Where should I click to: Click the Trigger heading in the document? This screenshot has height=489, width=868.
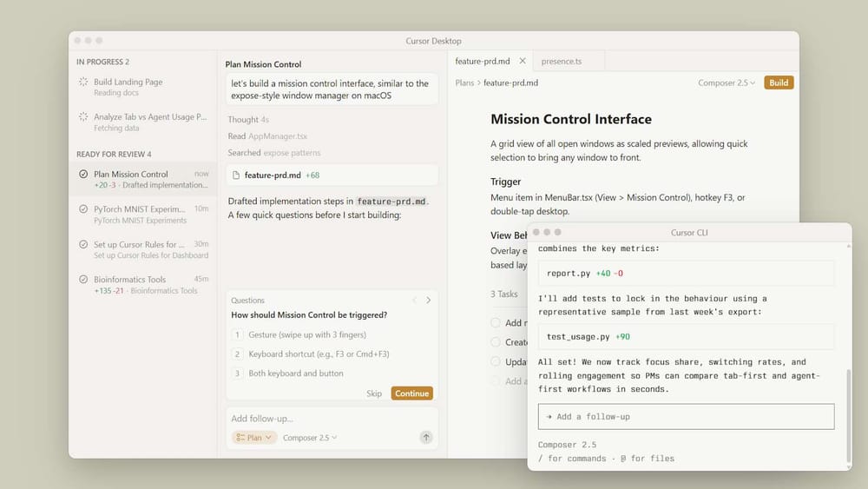[505, 182]
